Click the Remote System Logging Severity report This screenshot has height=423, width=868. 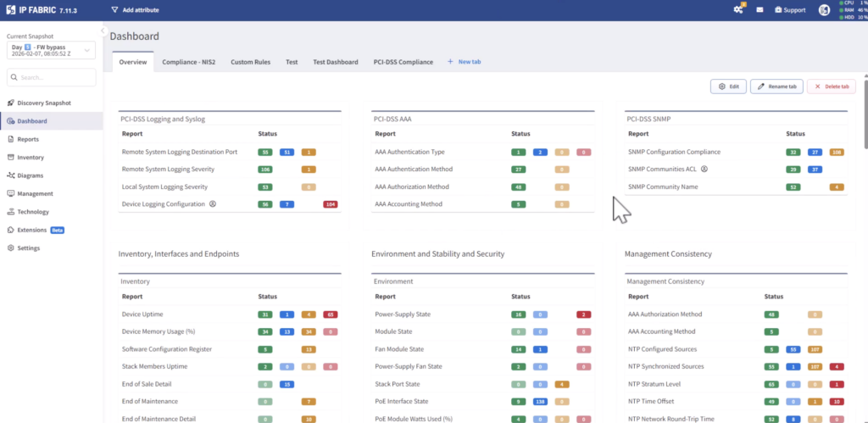pos(168,169)
